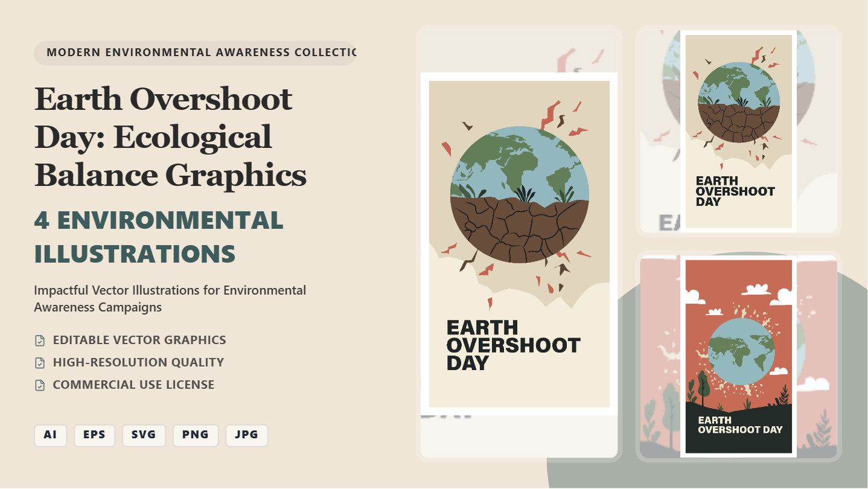Select the icon beside COMMERCIAL USE LICENSE
The height and width of the screenshot is (489, 868).
coord(40,385)
